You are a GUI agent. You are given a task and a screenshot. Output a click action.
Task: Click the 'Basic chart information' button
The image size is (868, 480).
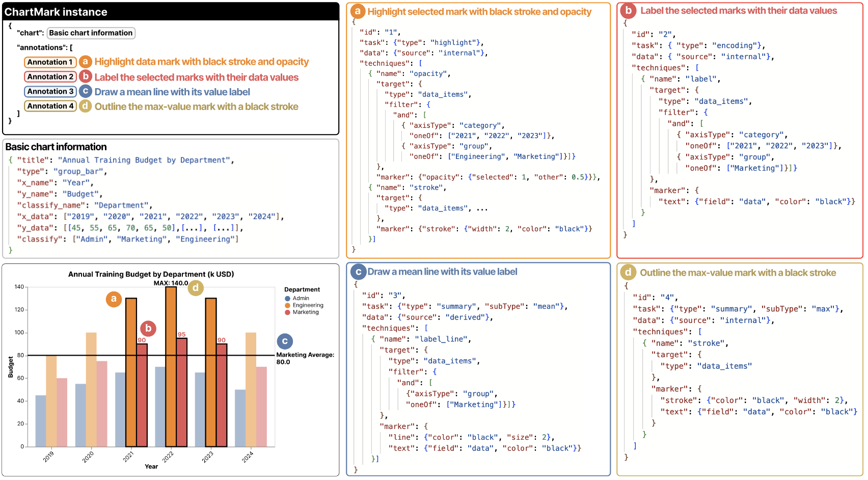click(x=91, y=33)
